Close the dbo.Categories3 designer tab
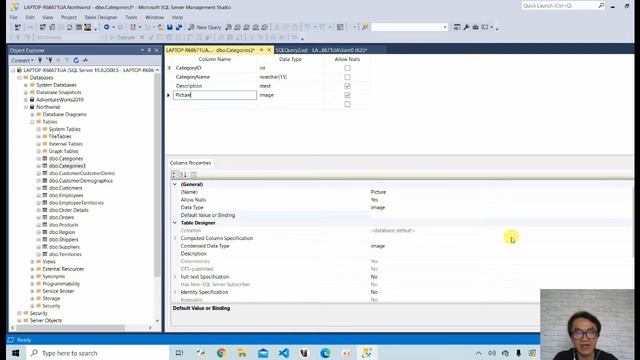Image resolution: width=640 pixels, height=360 pixels. tap(269, 50)
